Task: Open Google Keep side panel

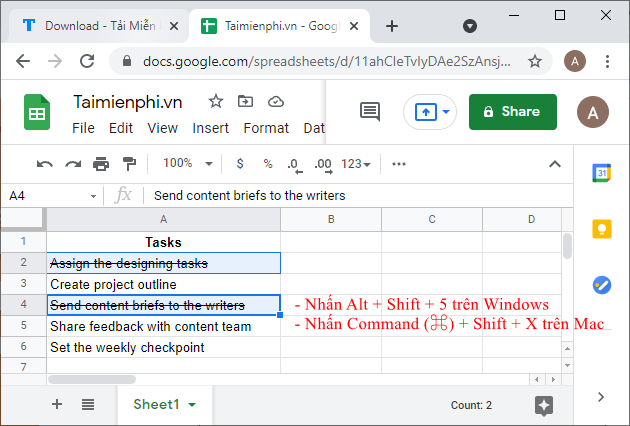Action: 602,229
